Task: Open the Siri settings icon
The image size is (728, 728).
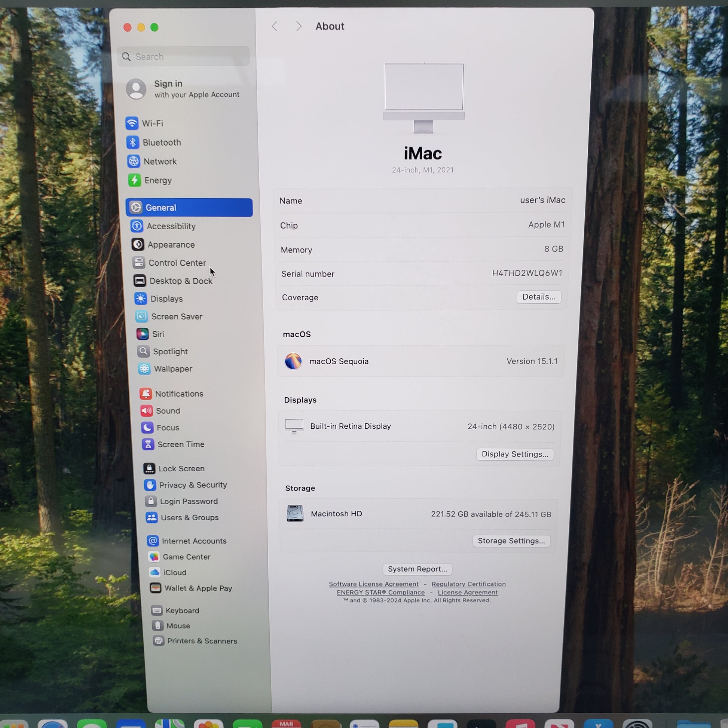Action: tap(143, 334)
